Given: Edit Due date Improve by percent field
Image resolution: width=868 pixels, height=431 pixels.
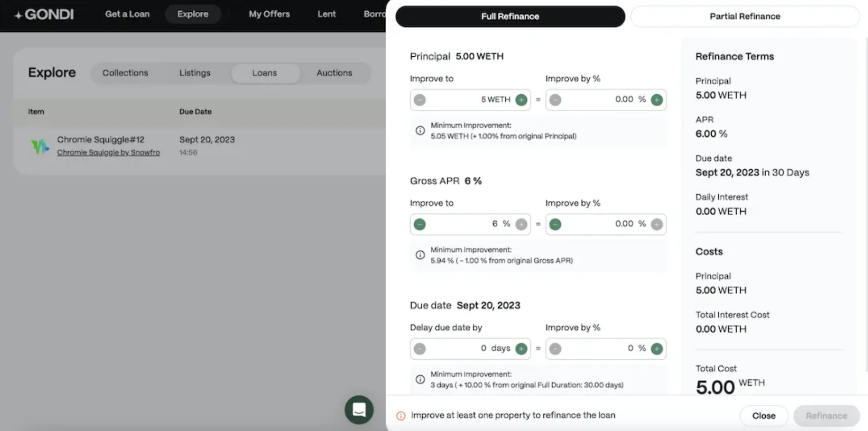Looking at the screenshot, I should (x=606, y=349).
